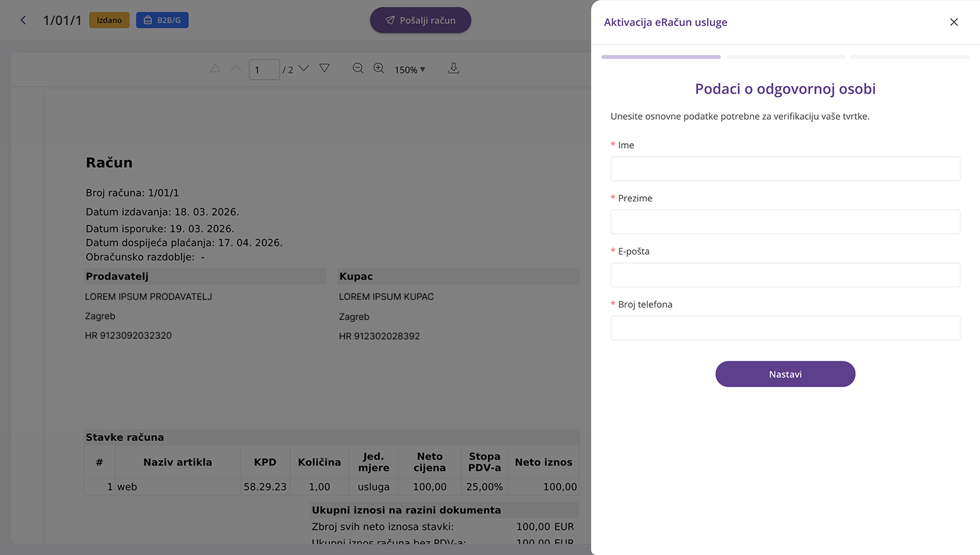Close the Aktivacija eRačun usluge panel
Screen dimensions: 980x555
coord(953,22)
